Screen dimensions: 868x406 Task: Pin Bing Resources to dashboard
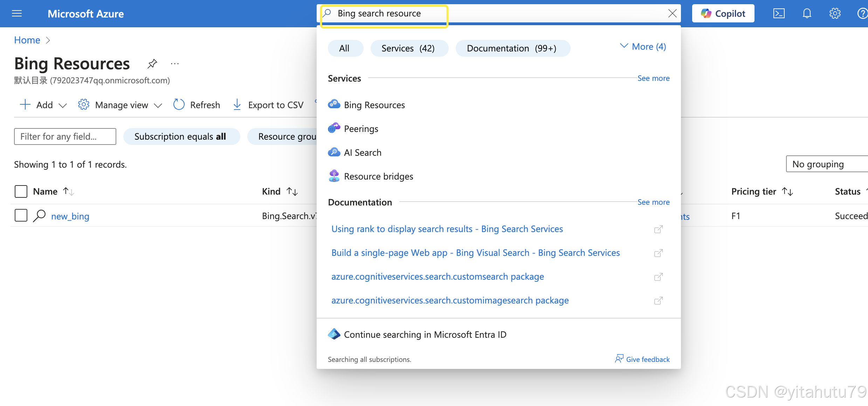coord(152,64)
